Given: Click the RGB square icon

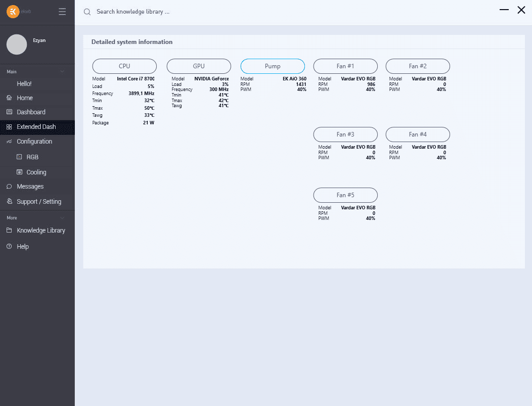Looking at the screenshot, I should [19, 157].
